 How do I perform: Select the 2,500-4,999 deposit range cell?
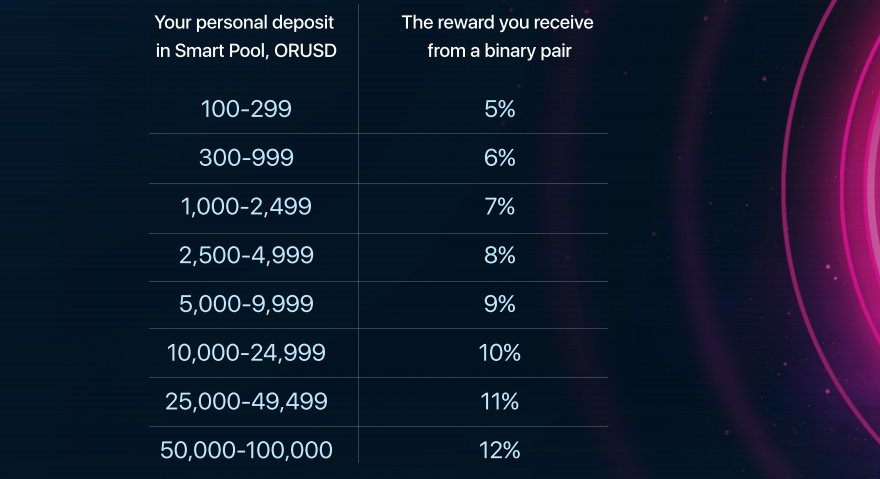coord(246,256)
